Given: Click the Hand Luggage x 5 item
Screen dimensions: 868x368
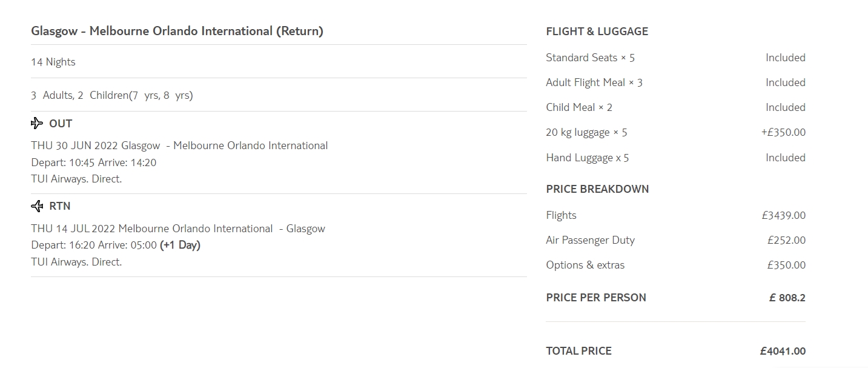Looking at the screenshot, I should click(588, 158).
